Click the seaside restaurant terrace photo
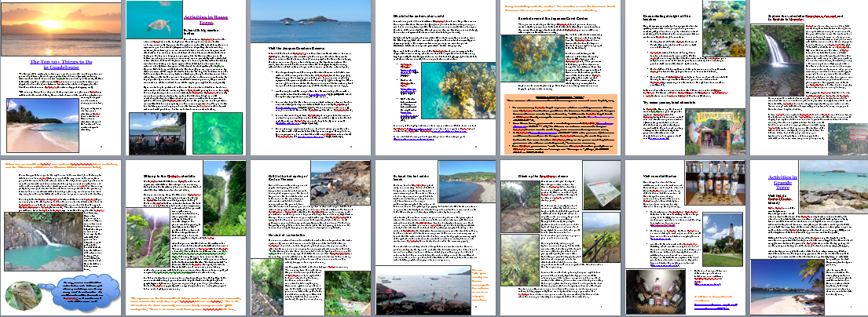This screenshot has height=317, width=868. coord(156,133)
